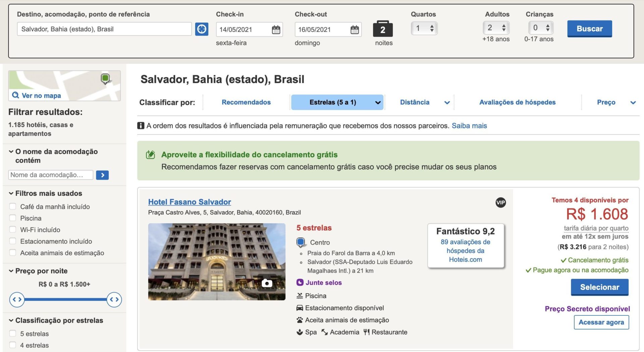Click the magnifier icon beside Ver no mapa
Image resolution: width=644 pixels, height=352 pixels.
[x=15, y=95]
